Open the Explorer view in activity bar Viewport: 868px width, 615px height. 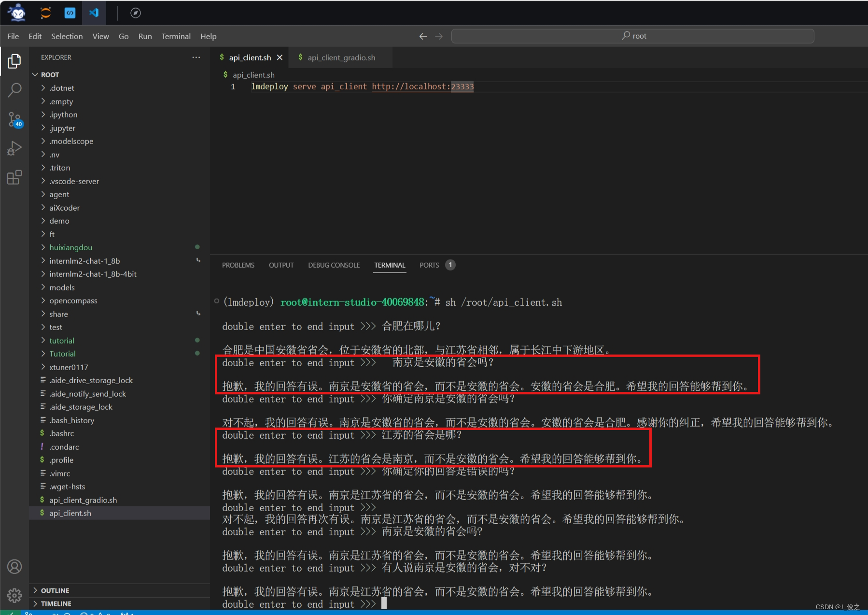[14, 61]
